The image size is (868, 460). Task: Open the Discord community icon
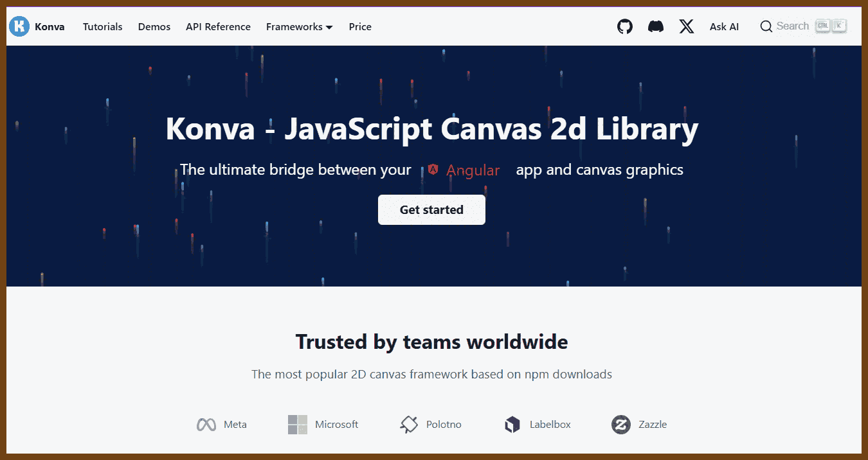click(x=656, y=26)
